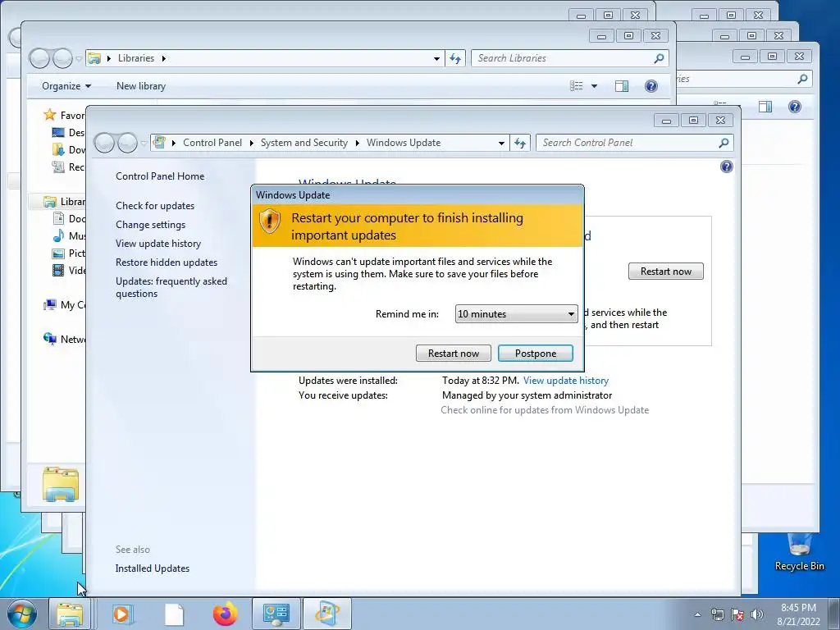The image size is (840, 630).
Task: Click the Control Panel search magnifier icon
Action: click(724, 143)
